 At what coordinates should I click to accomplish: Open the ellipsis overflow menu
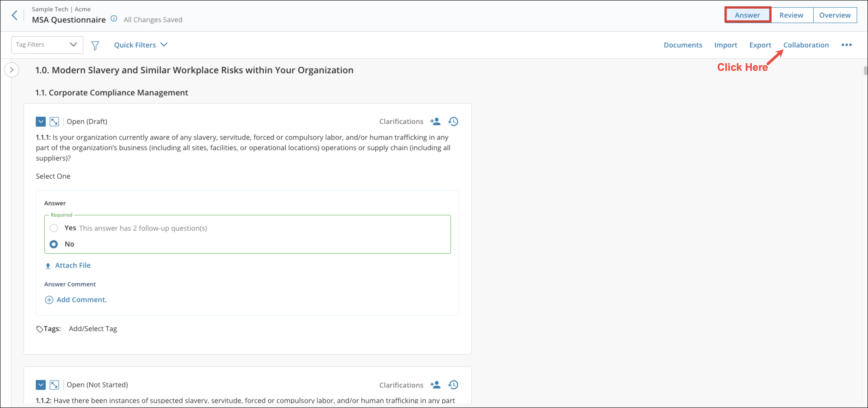coord(846,45)
